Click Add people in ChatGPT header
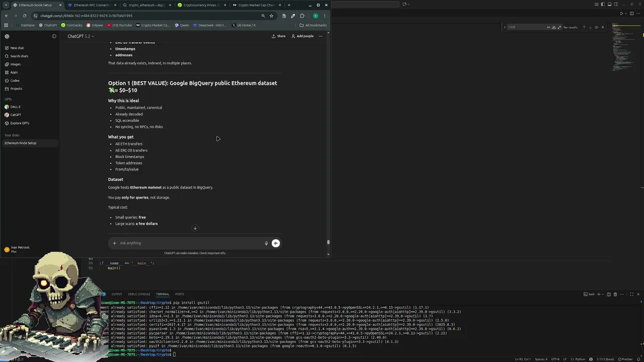 [302, 36]
